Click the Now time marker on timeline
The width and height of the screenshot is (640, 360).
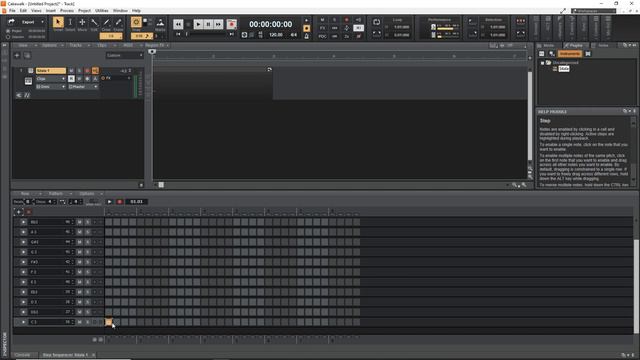pyautogui.click(x=152, y=51)
